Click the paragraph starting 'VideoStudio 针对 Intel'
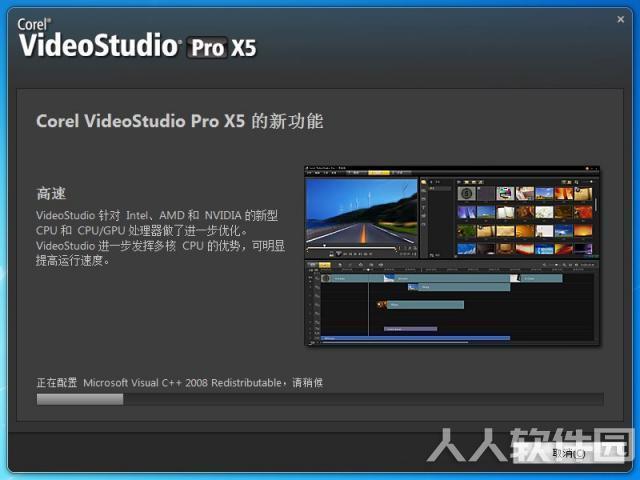 tap(160, 238)
